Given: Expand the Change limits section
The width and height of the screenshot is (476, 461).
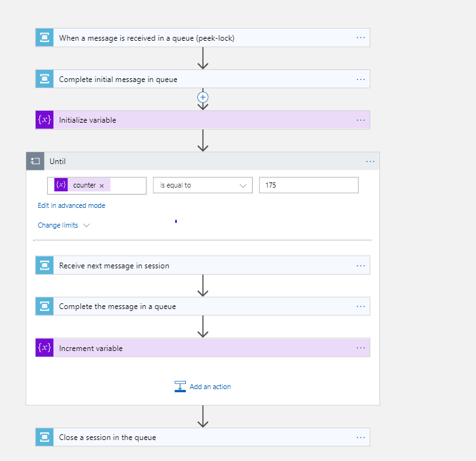Looking at the screenshot, I should click(x=64, y=225).
